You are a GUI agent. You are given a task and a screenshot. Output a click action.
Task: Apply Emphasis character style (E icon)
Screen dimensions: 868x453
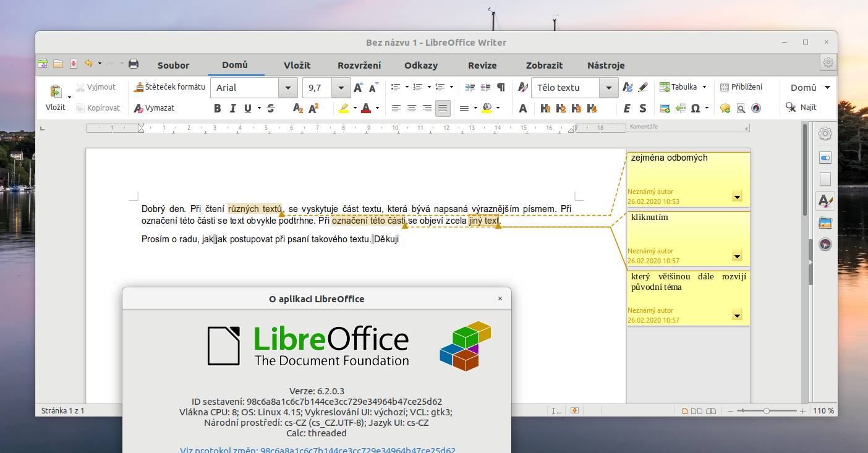[627, 108]
